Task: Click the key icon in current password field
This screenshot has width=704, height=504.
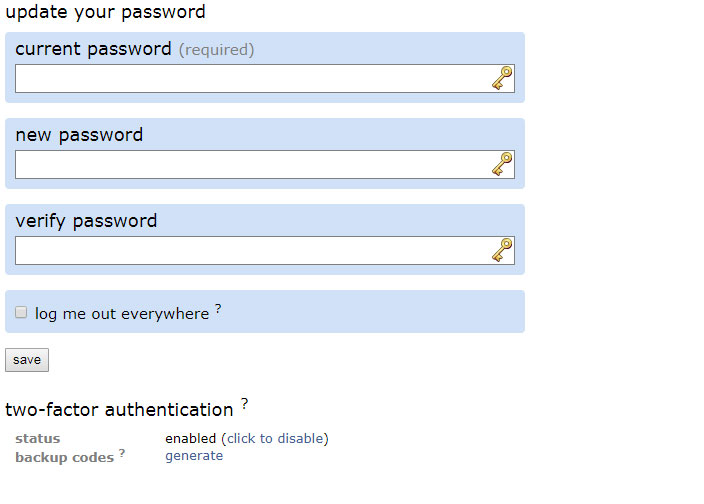Action: click(502, 78)
